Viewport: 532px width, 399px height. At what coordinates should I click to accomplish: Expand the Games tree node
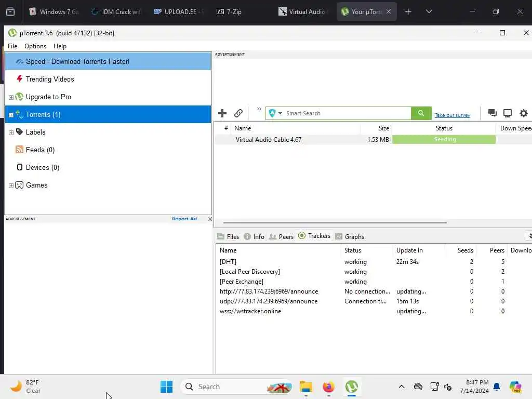pyautogui.click(x=11, y=185)
